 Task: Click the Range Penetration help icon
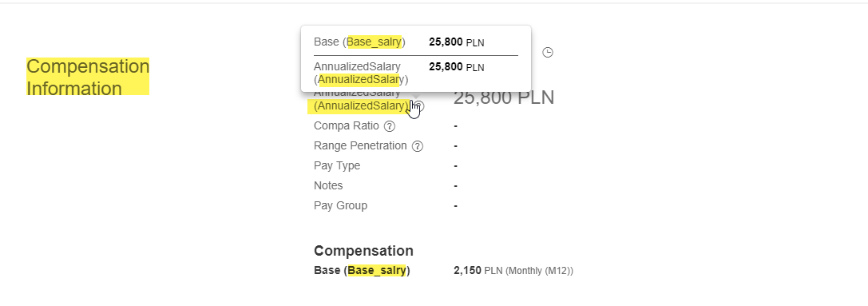coord(418,146)
